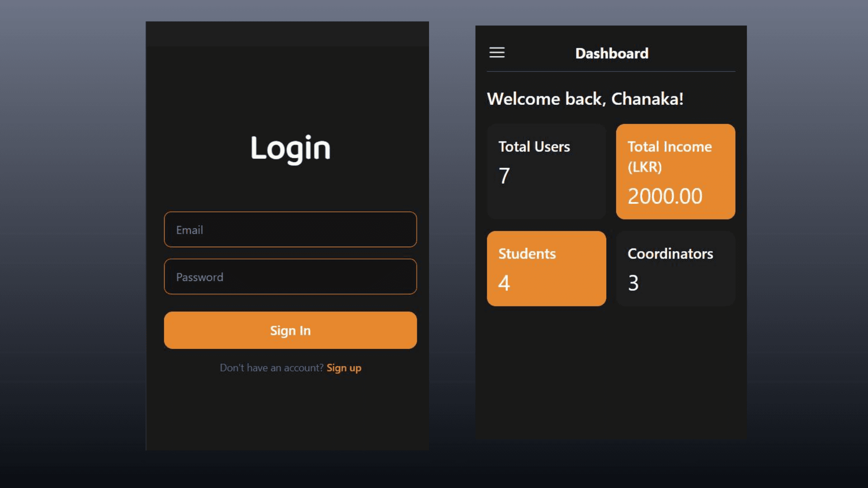Viewport: 868px width, 488px height.
Task: Click the Total Users count 7
Action: [x=505, y=176]
